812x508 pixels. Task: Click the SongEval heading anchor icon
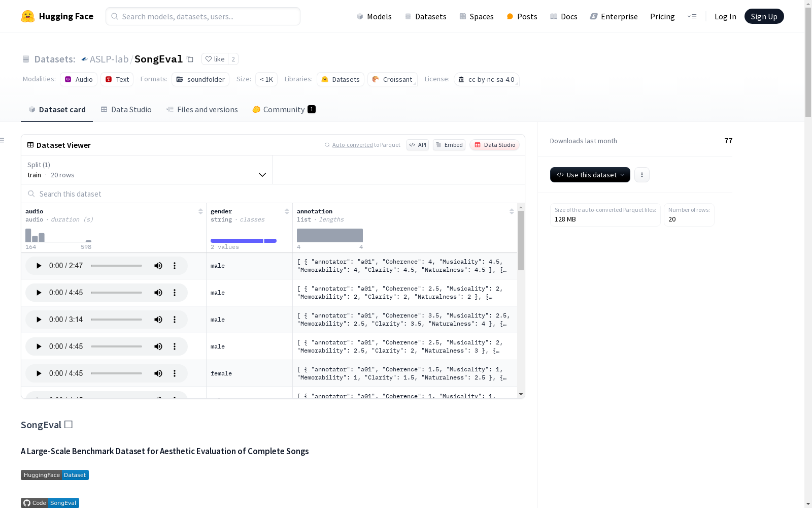(x=69, y=425)
